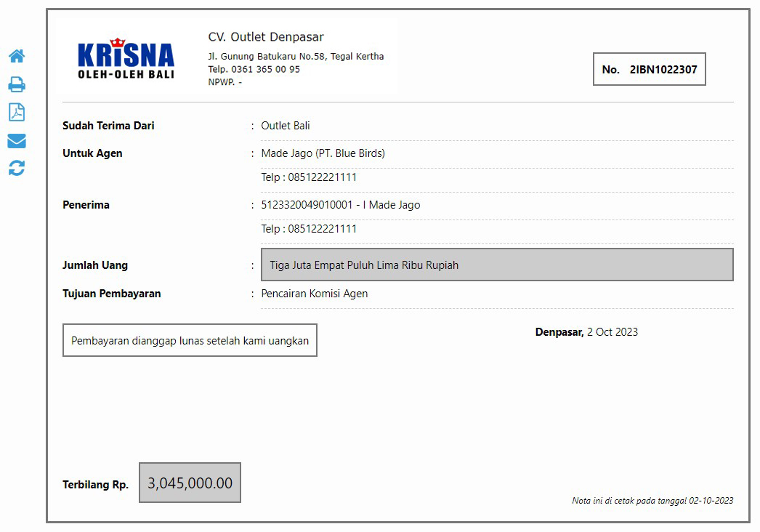Click the Tujuan Pembayaran label
This screenshot has width=760, height=532.
coord(111,294)
